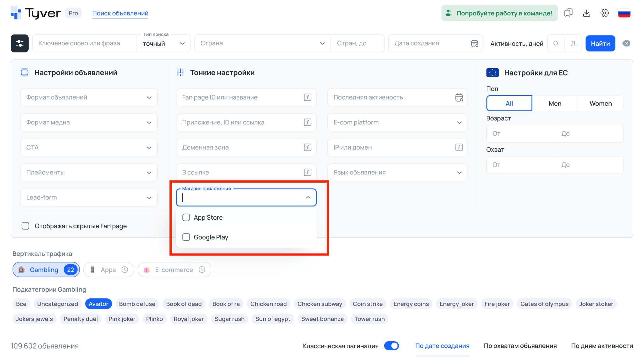Click Попробуйте работу в команде button
The width and height of the screenshot is (644, 363).
pyautogui.click(x=499, y=13)
